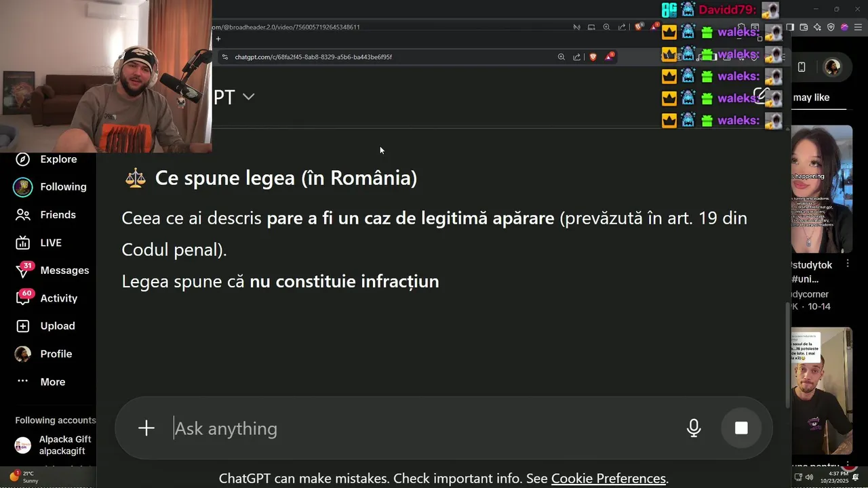This screenshot has height=488, width=868.
Task: Open the Leo AI sparkle icon
Action: [817, 27]
